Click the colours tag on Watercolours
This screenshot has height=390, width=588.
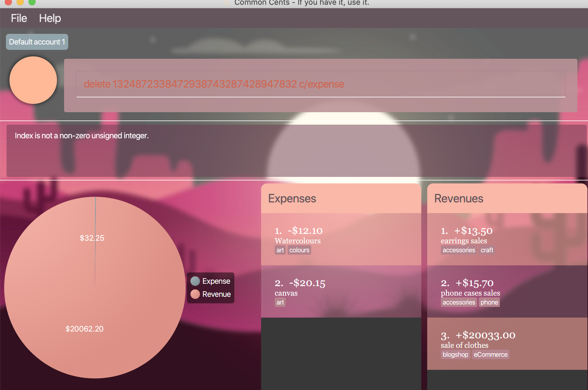tap(299, 250)
